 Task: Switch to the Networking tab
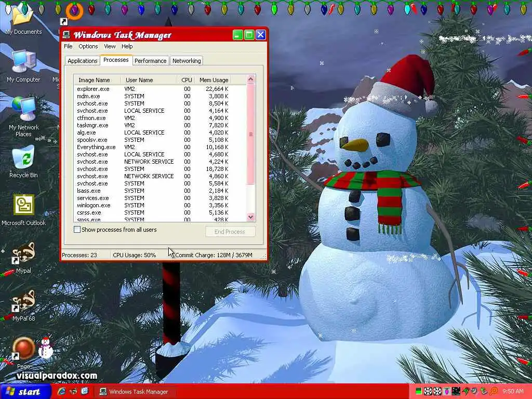[187, 61]
